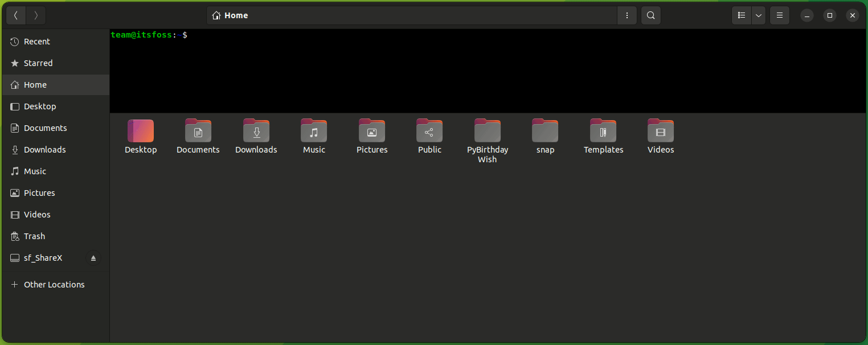The width and height of the screenshot is (868, 345).
Task: Click the path bar options icon
Action: [x=627, y=15]
